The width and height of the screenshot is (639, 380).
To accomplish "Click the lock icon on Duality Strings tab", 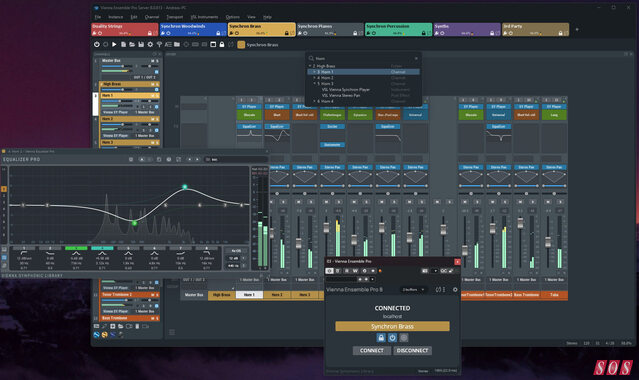I will point(150,33).
